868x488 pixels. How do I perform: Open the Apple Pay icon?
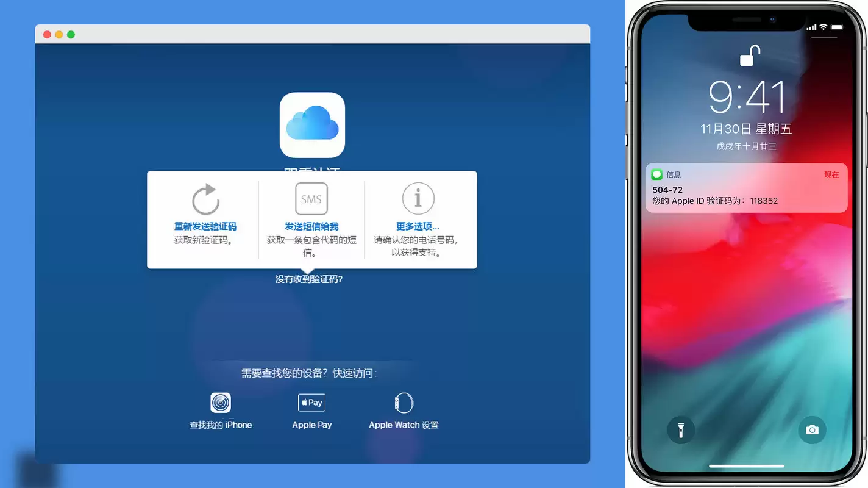tap(311, 403)
